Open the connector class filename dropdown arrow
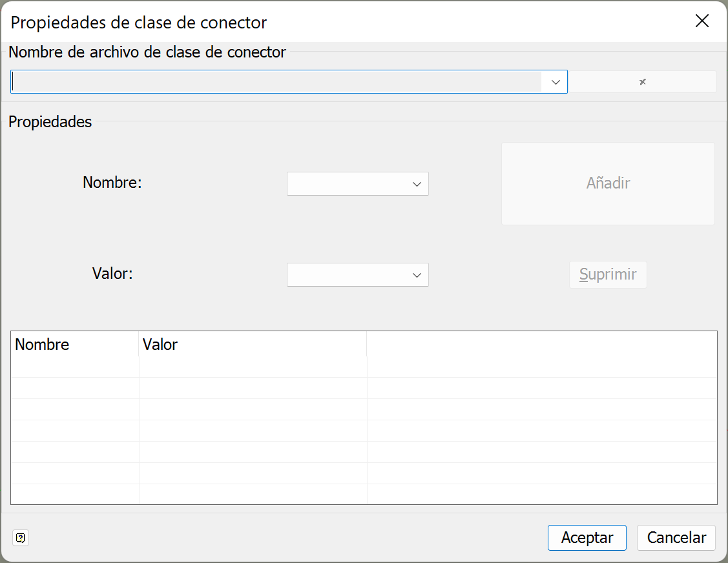728x563 pixels. click(556, 81)
